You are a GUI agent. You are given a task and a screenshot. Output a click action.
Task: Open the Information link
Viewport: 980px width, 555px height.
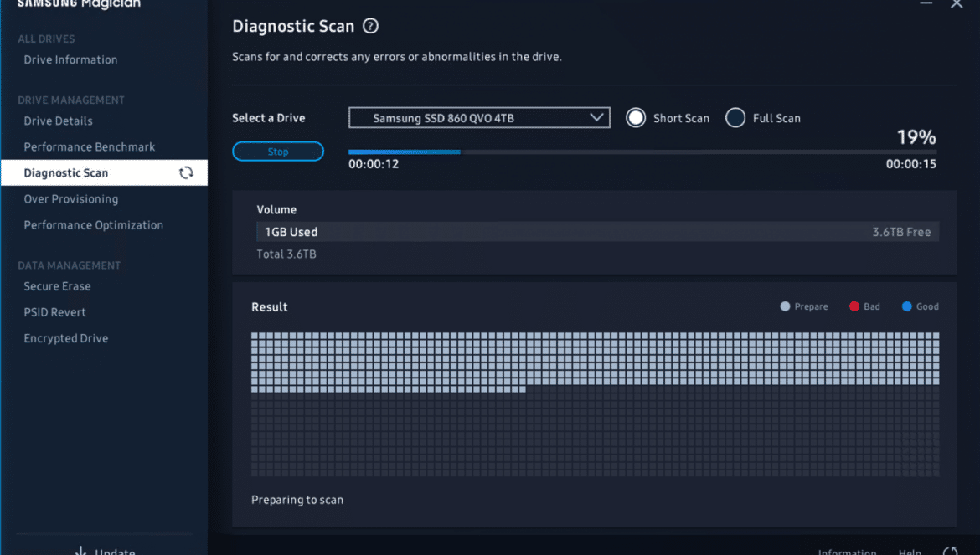coord(847,552)
